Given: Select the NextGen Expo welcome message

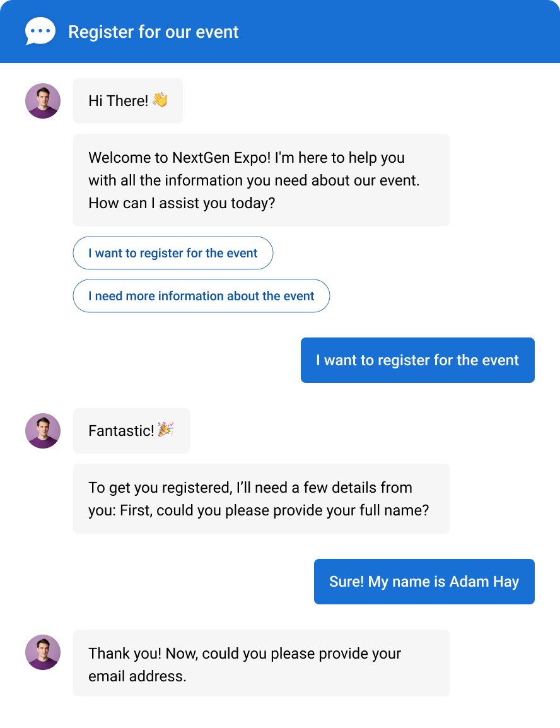Looking at the screenshot, I should click(261, 180).
